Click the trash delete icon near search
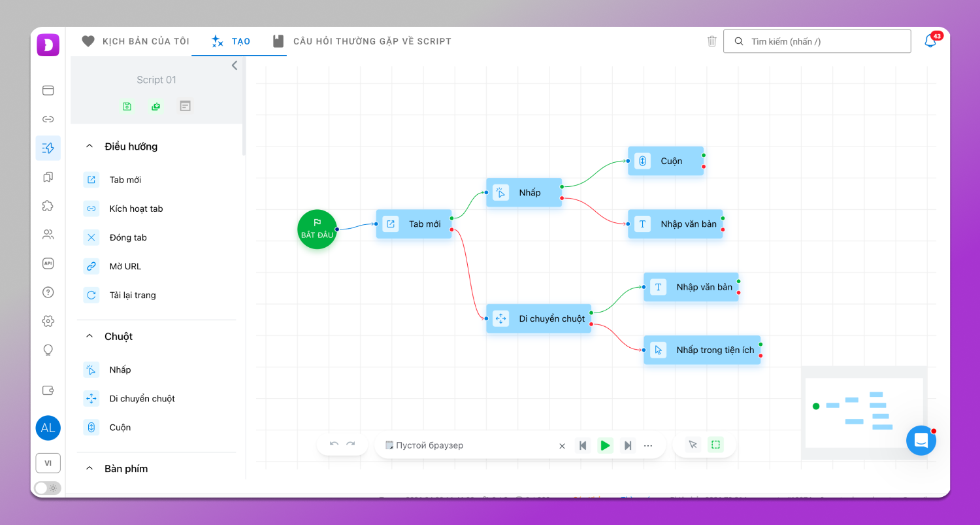This screenshot has width=980, height=525. point(711,41)
